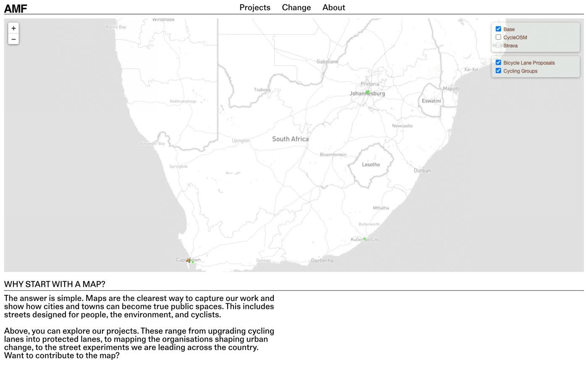Click the Springbok map label

click(178, 167)
